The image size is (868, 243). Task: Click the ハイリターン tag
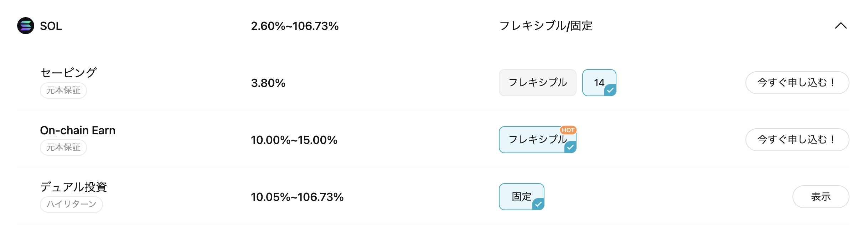tap(71, 205)
